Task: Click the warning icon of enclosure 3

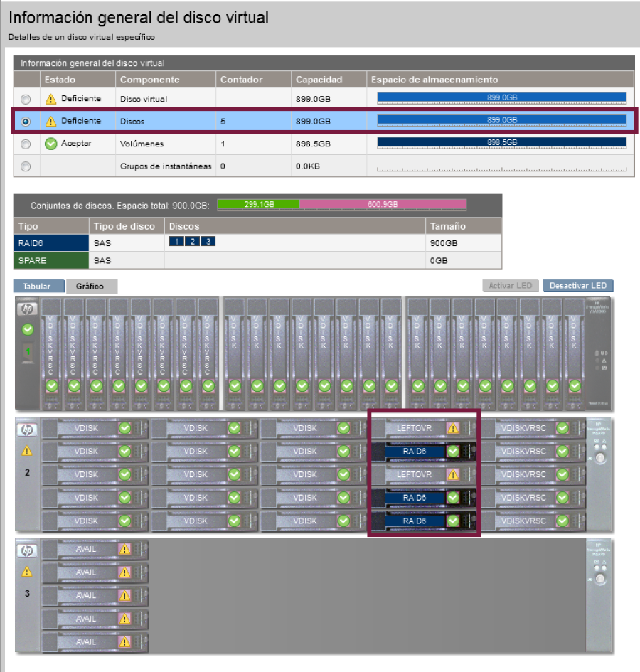Action: click(27, 571)
